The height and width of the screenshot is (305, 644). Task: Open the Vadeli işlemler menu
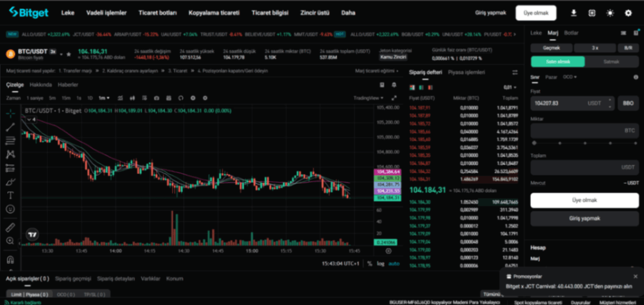106,13
